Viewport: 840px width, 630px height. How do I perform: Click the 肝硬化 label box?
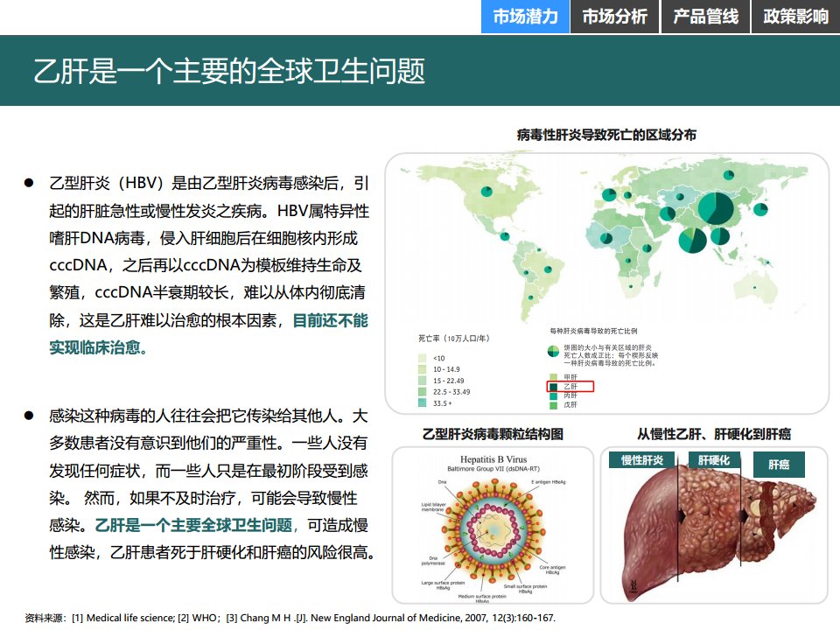[x=714, y=460]
